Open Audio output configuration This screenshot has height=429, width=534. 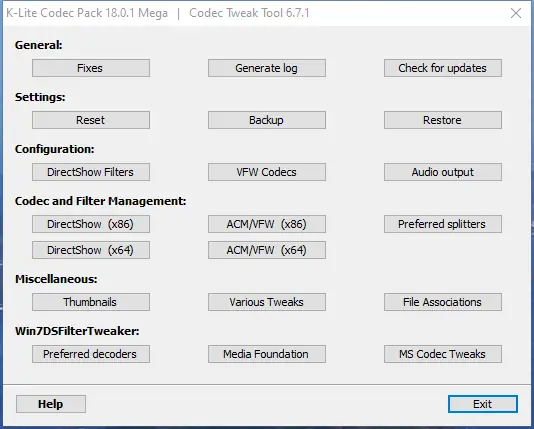point(443,172)
